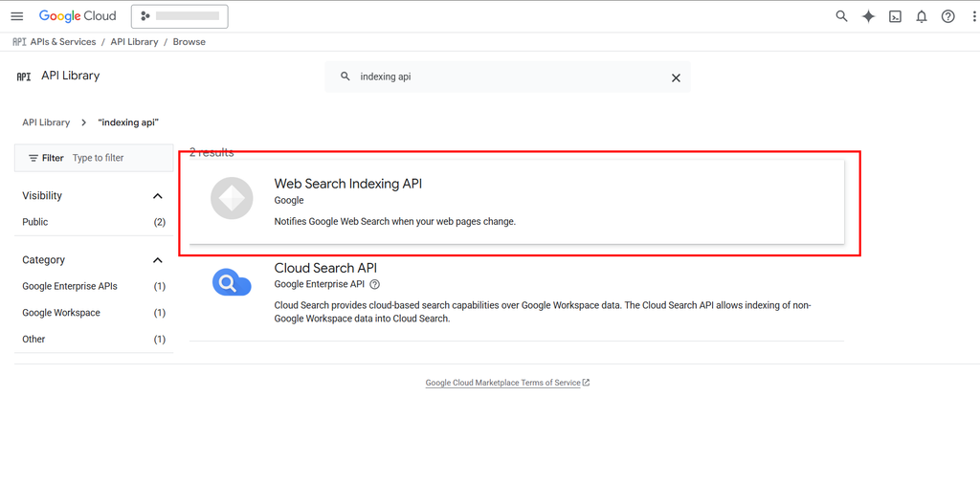Open the Gemini sparkle assistant icon
This screenshot has width=980, height=485.
868,16
